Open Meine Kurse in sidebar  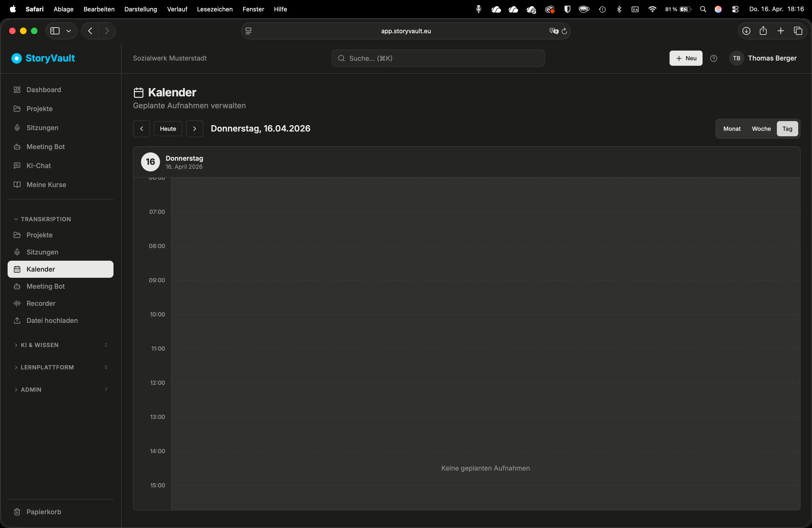[60, 185]
